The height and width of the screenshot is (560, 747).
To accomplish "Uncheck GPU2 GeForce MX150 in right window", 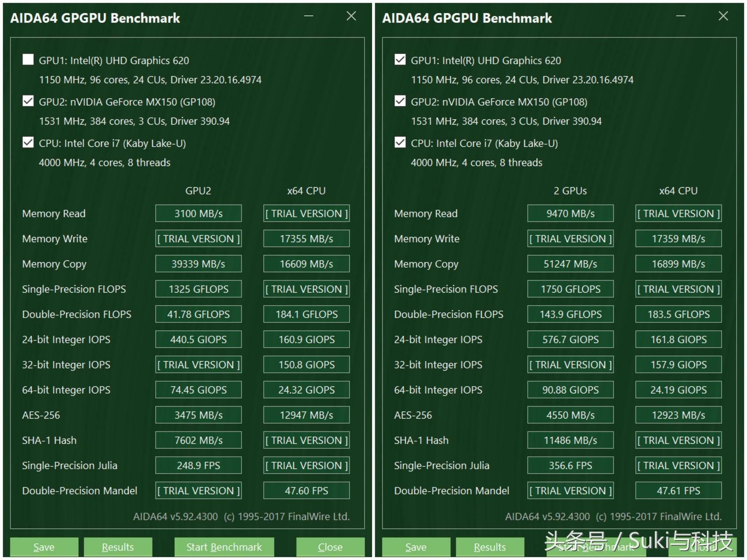I will point(400,101).
